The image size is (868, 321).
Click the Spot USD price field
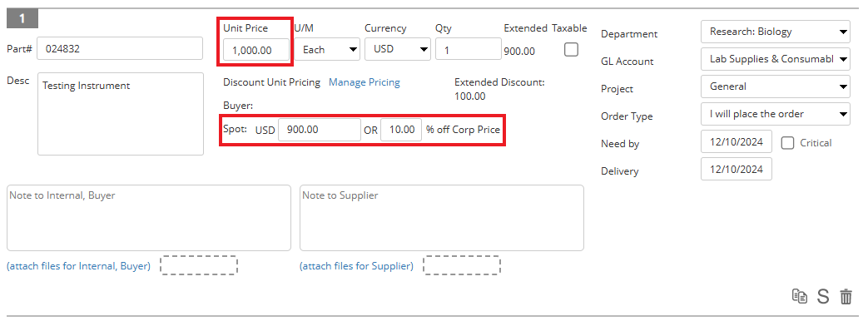320,130
